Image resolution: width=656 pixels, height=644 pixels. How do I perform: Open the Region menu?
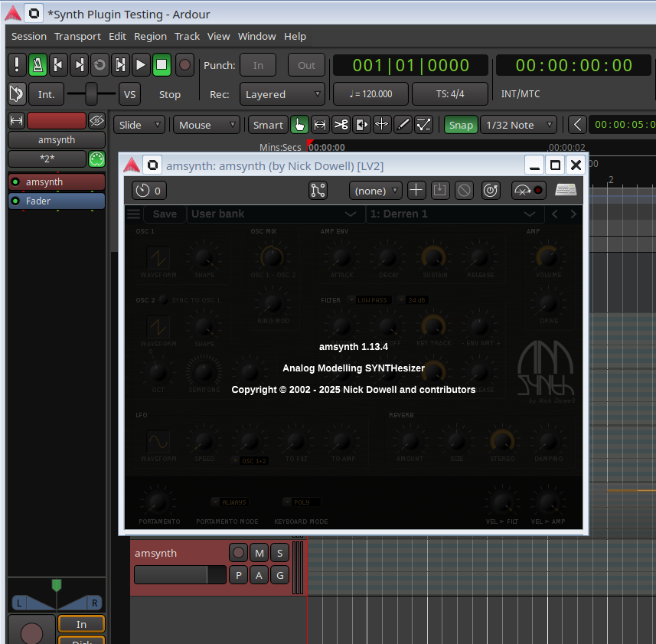[150, 36]
